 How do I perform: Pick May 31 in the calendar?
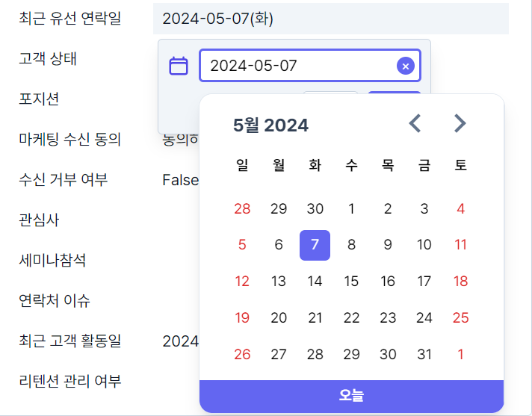point(424,355)
